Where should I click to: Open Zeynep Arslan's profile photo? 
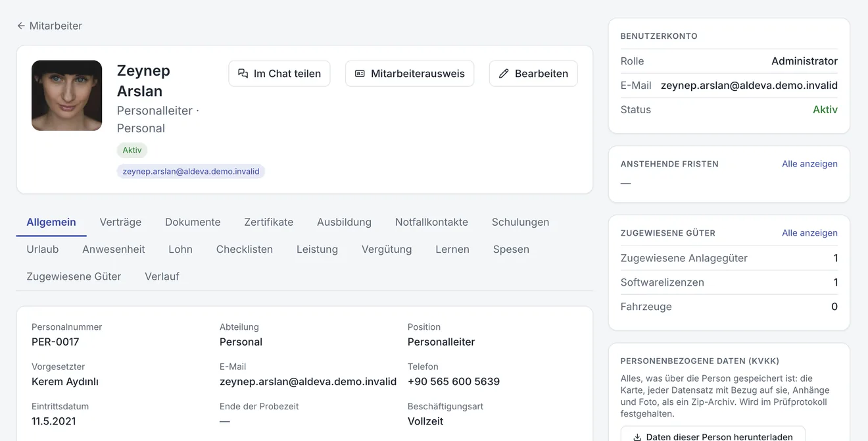66,95
